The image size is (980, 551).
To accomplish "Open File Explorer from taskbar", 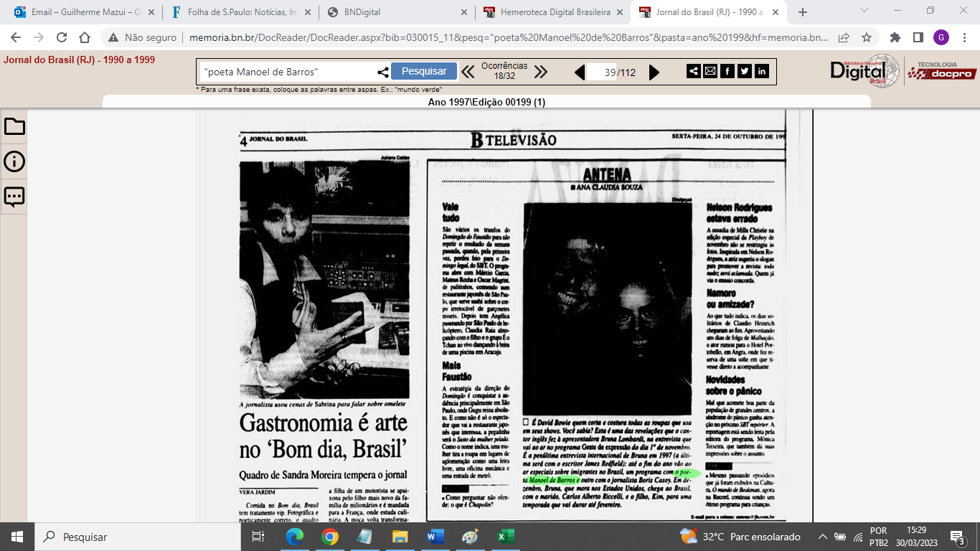I will click(400, 537).
